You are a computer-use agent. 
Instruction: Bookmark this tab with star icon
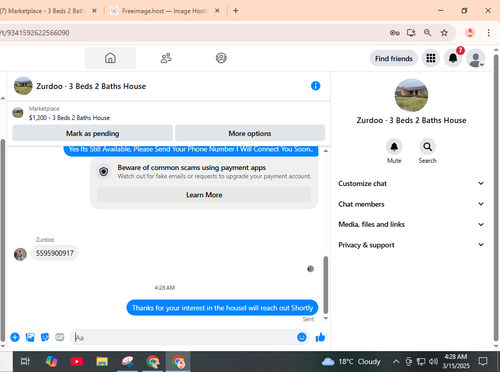point(444,33)
